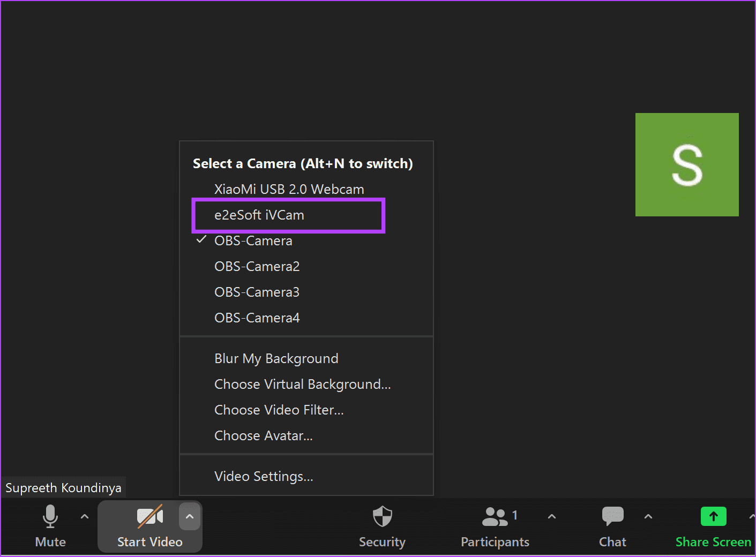Click the Supreeth Koundinya name label
The height and width of the screenshot is (557, 756).
(x=63, y=488)
